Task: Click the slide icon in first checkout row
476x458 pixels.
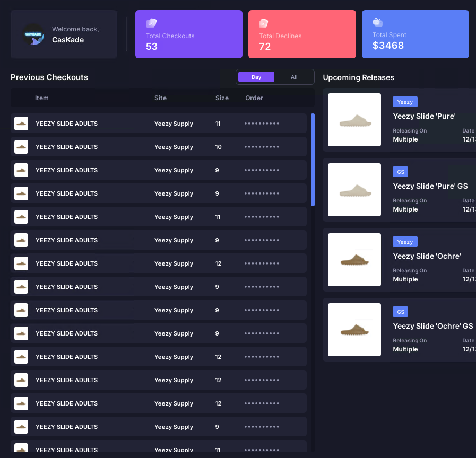Action: coord(21,124)
